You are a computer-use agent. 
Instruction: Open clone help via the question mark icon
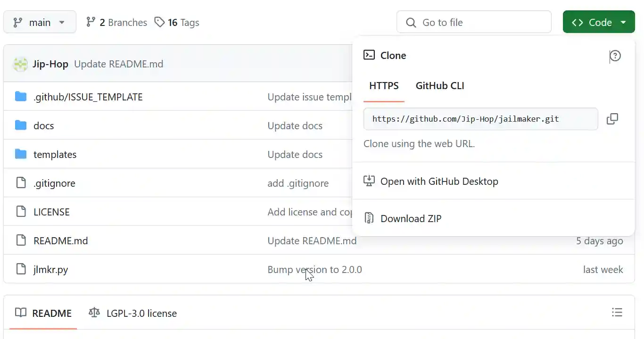(x=615, y=56)
